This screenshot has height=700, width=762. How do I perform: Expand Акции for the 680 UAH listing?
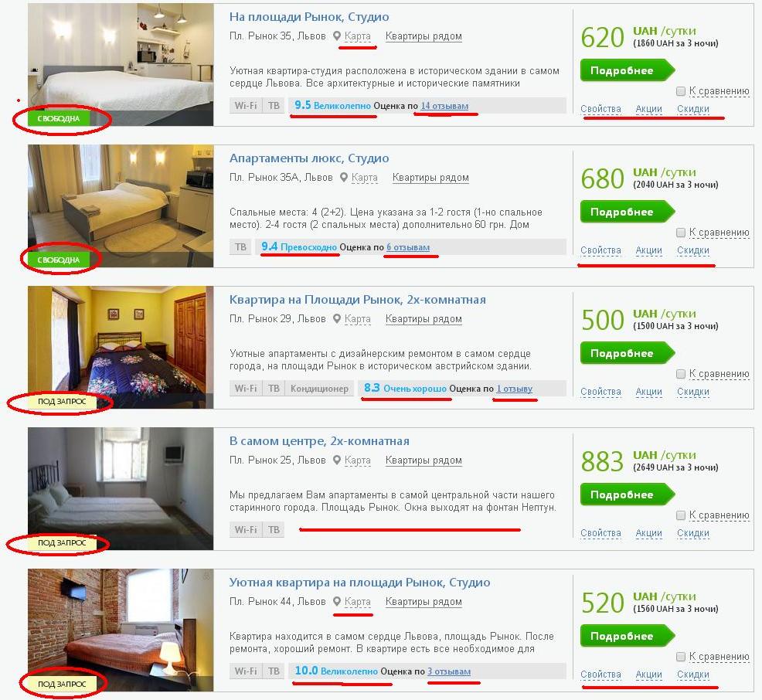pos(648,250)
